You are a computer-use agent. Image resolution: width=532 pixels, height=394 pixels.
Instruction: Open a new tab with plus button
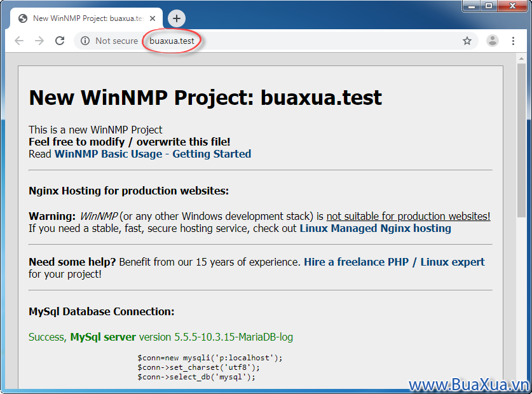[x=177, y=18]
